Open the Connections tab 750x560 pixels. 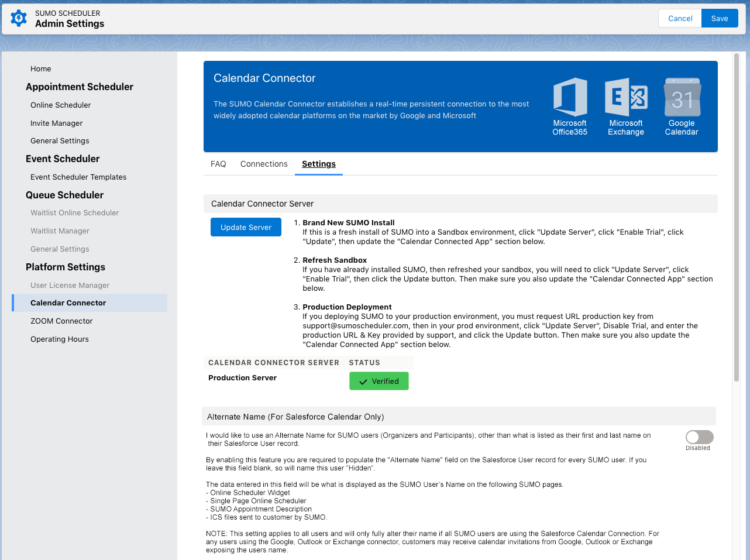pos(264,164)
